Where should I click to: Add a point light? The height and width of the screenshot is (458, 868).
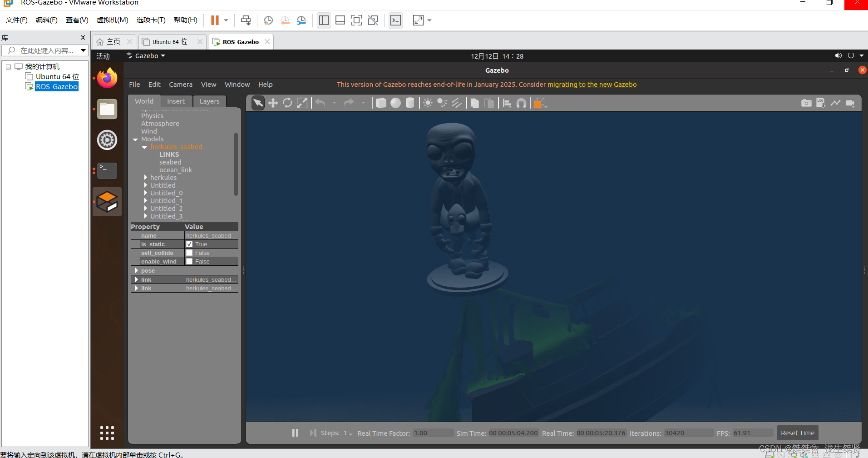[428, 103]
